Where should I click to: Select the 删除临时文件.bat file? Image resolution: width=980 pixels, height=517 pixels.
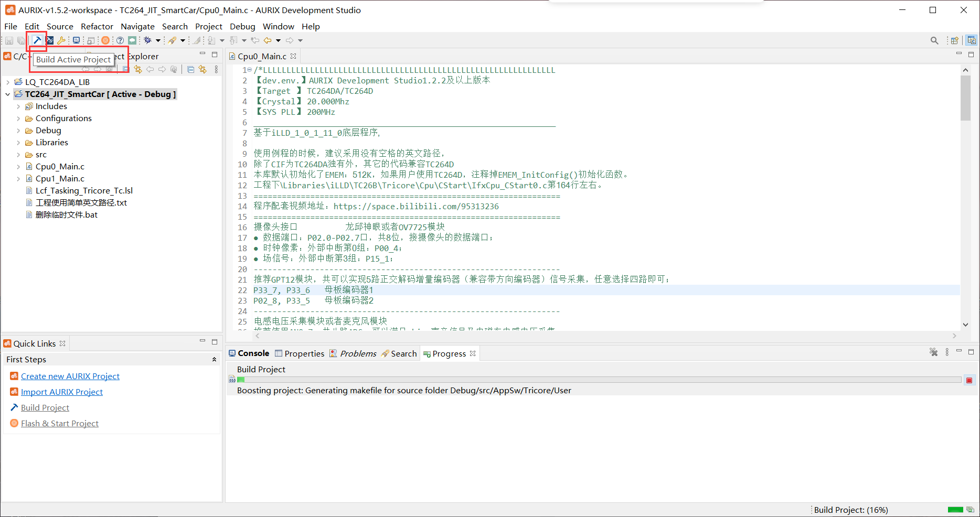pyautogui.click(x=66, y=215)
